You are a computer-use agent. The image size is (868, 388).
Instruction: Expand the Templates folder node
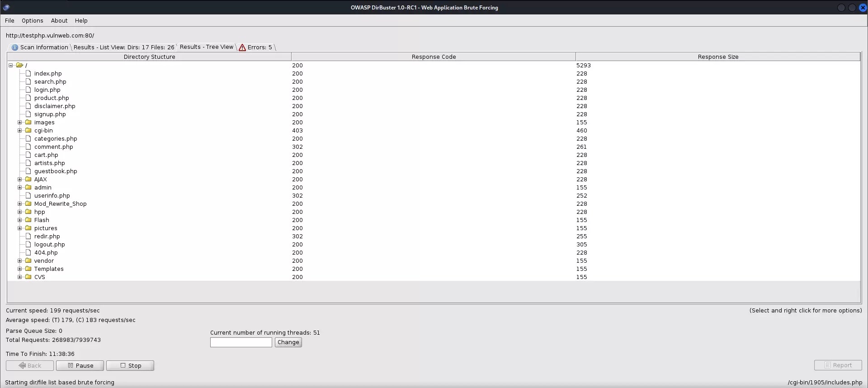pyautogui.click(x=19, y=269)
